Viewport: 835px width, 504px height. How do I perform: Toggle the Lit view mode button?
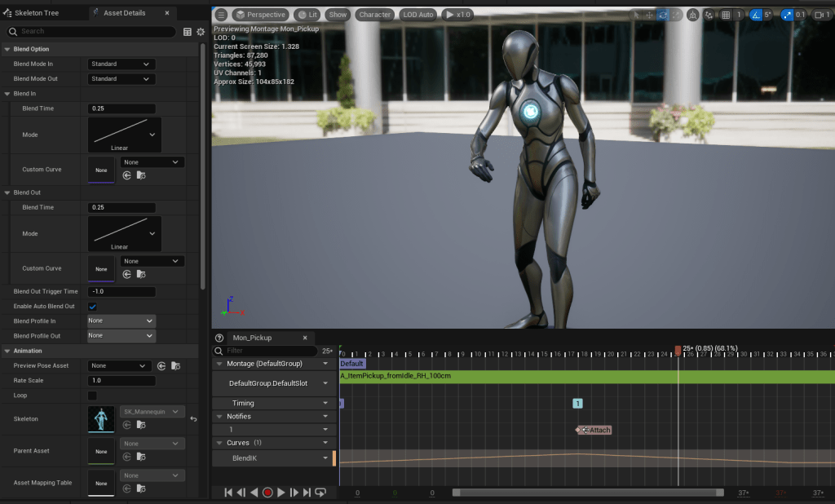[307, 15]
